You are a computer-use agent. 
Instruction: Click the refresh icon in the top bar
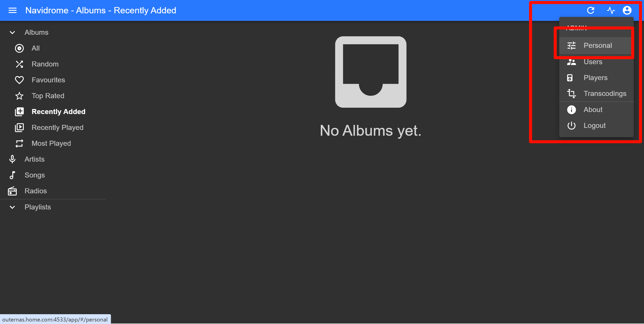(590, 10)
